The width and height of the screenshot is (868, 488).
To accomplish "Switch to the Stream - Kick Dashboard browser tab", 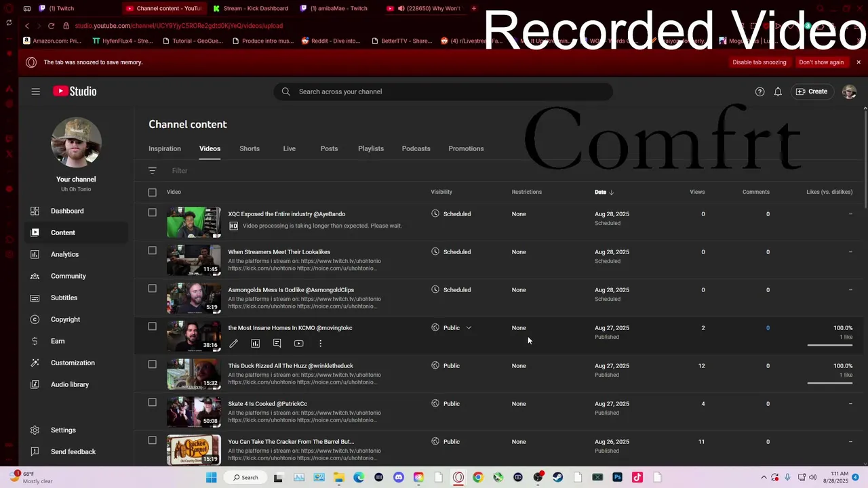I will (251, 8).
